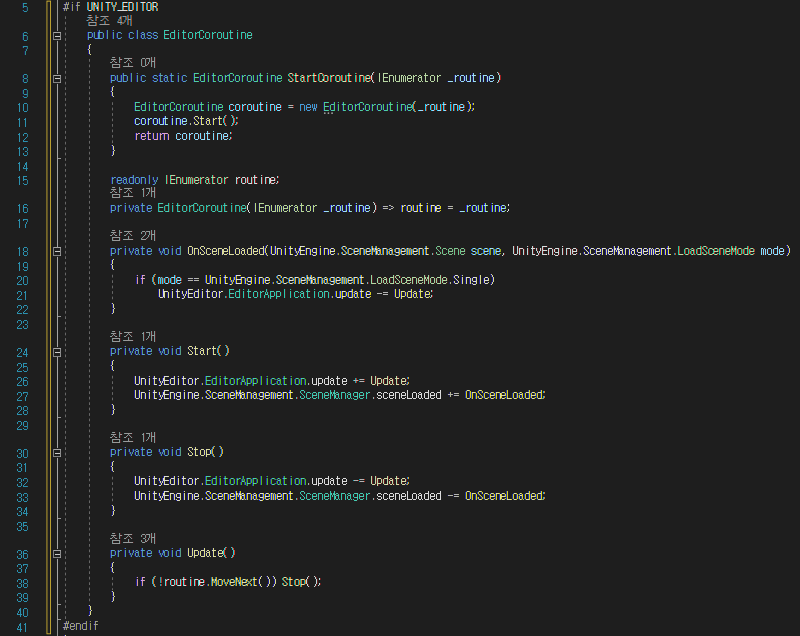This screenshot has height=636, width=800.
Task: Click the Start method name on line 24
Action: click(x=202, y=351)
